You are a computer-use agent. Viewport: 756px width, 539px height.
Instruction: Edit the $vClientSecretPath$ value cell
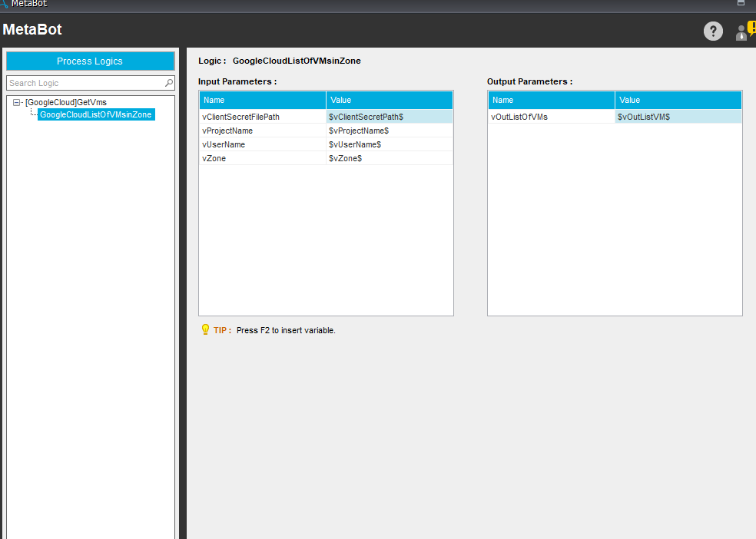coord(389,117)
